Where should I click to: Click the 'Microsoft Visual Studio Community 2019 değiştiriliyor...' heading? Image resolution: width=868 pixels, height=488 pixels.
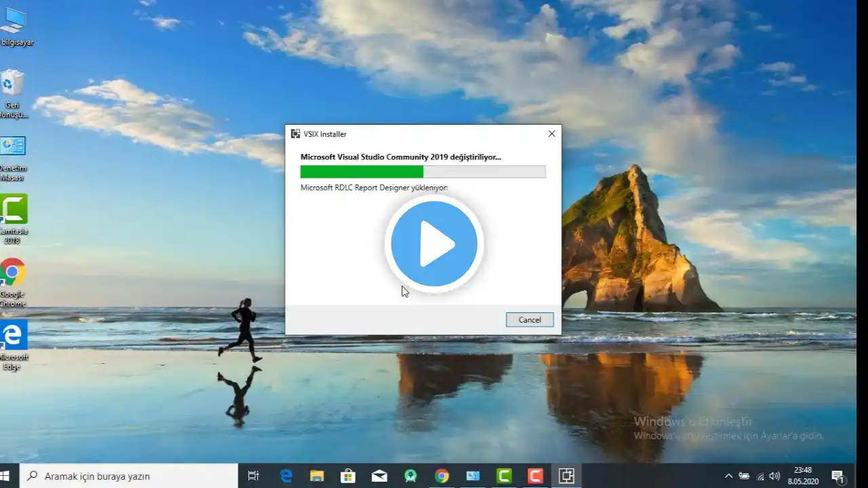click(x=401, y=157)
